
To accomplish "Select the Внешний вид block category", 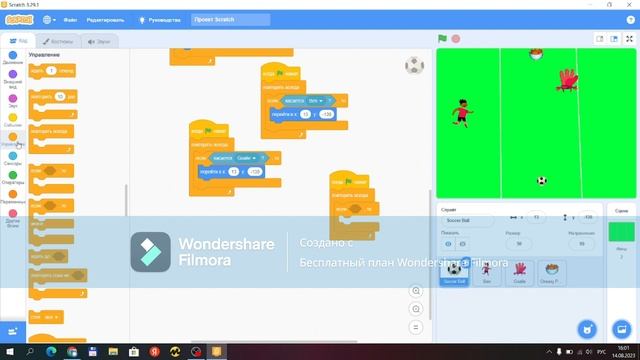I will click(13, 79).
